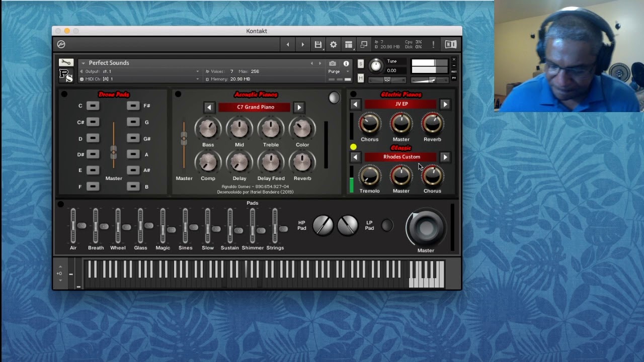Image resolution: width=644 pixels, height=362 pixels.
Task: Show instrument info with the i icon
Action: tap(346, 63)
